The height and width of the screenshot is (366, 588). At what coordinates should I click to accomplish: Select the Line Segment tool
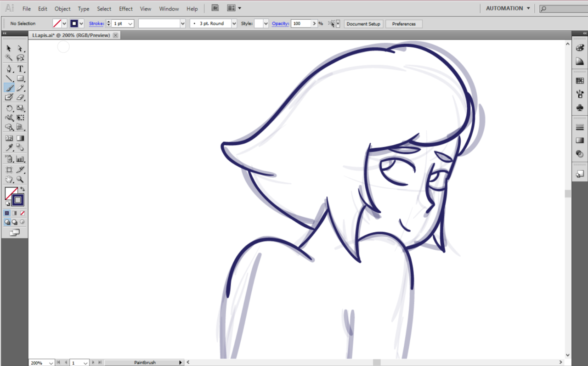(9, 79)
